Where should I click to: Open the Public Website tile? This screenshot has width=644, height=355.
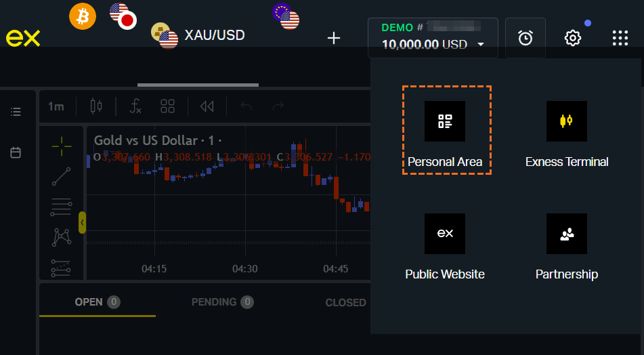pyautogui.click(x=445, y=246)
